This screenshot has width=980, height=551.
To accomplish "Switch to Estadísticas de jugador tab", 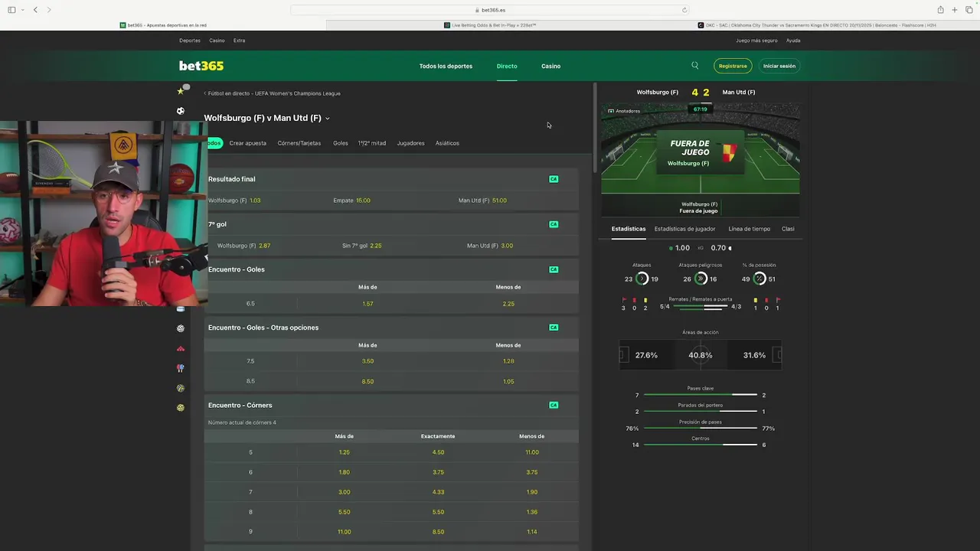I will (x=684, y=229).
